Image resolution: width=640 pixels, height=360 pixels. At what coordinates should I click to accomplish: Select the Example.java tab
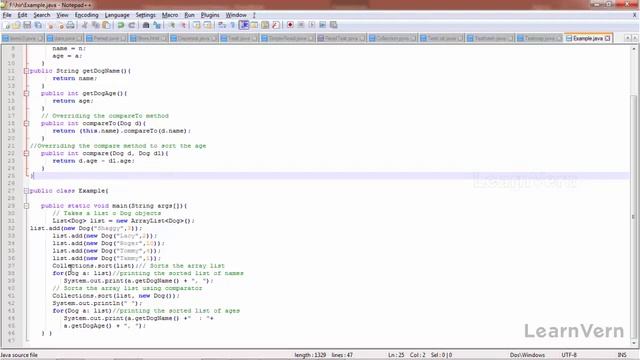coord(588,38)
